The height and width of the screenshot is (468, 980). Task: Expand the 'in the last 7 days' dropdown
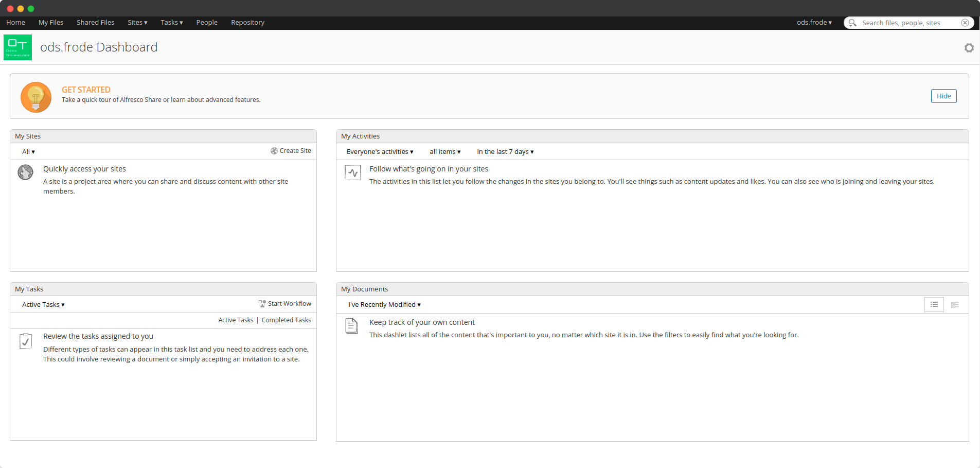point(505,152)
